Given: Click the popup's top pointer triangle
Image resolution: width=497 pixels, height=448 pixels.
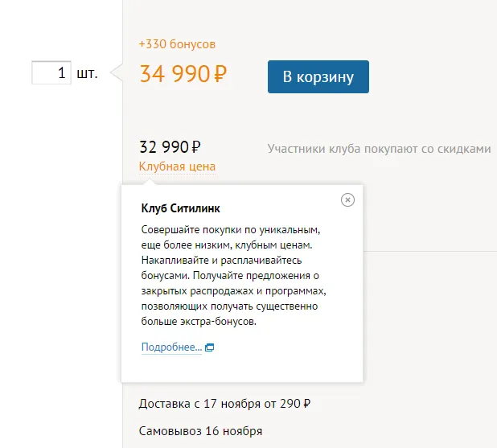Looking at the screenshot, I should pos(149,182).
